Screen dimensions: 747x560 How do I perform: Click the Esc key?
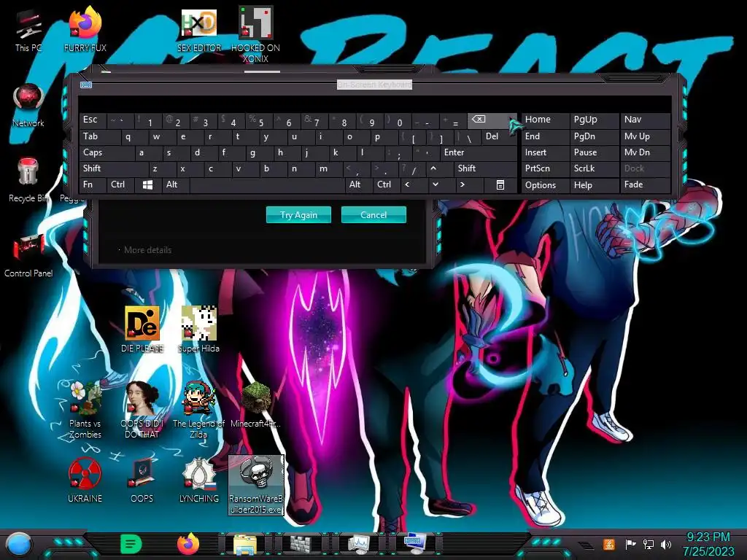pos(93,120)
